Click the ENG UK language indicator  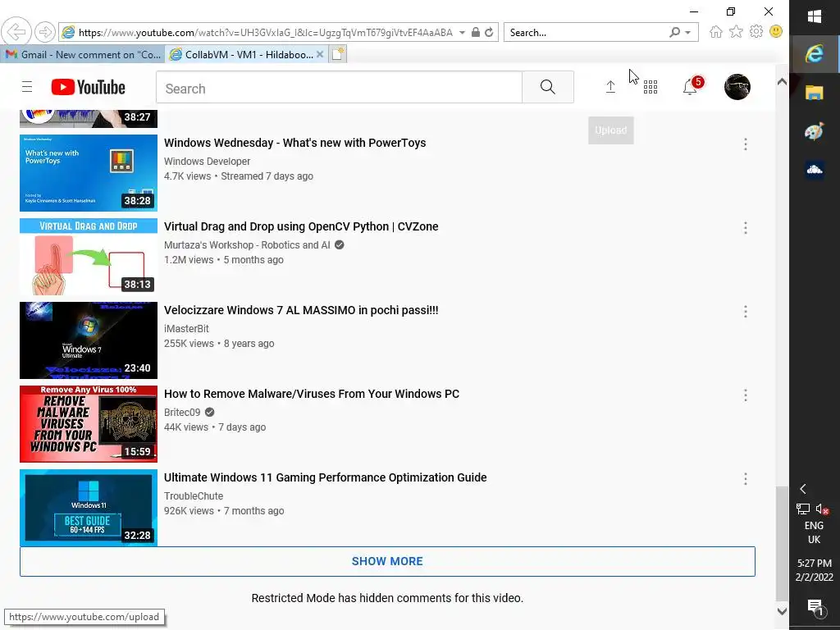pyautogui.click(x=814, y=532)
